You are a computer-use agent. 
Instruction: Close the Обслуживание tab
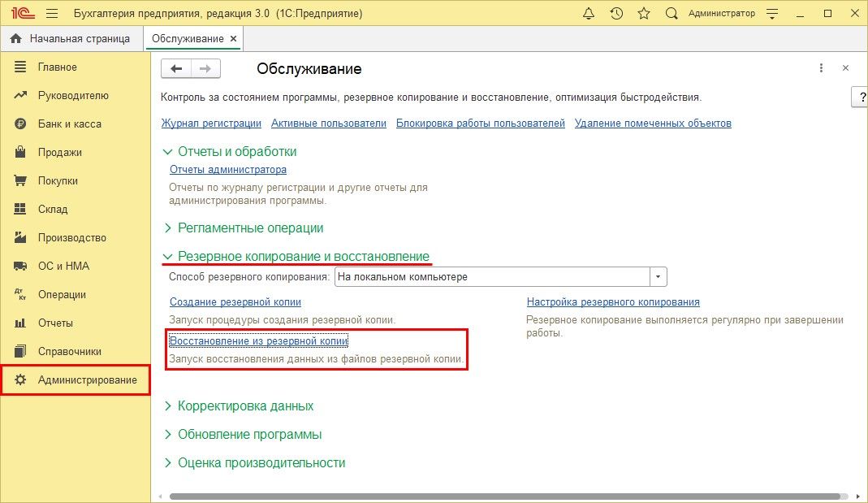pyautogui.click(x=234, y=38)
